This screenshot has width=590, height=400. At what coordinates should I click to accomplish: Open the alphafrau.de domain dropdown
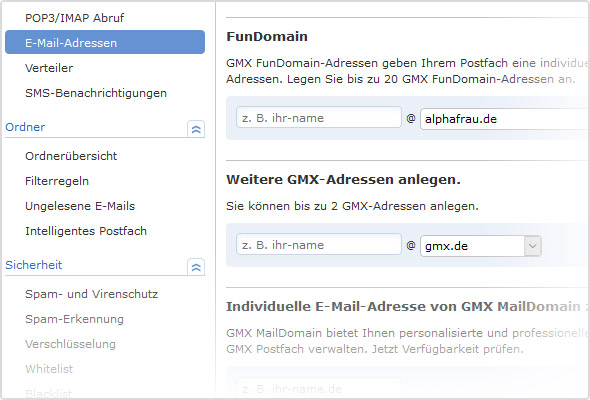click(x=505, y=119)
